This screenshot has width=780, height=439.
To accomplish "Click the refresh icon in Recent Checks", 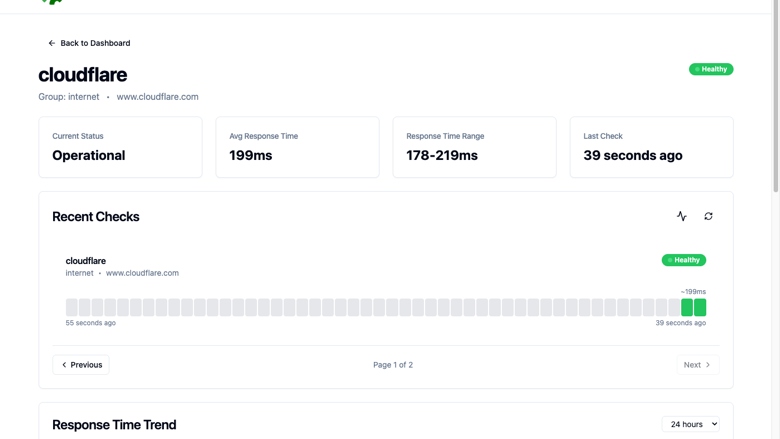I will coord(708,216).
